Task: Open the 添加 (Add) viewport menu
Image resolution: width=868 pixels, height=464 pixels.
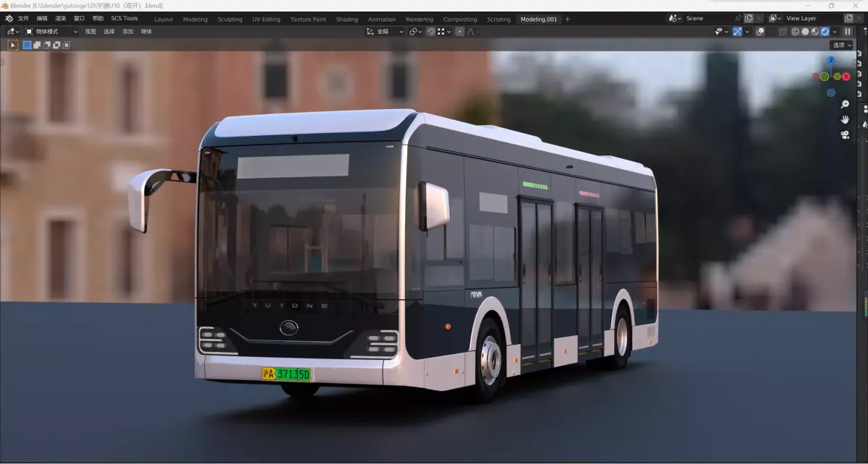Action: coord(128,32)
